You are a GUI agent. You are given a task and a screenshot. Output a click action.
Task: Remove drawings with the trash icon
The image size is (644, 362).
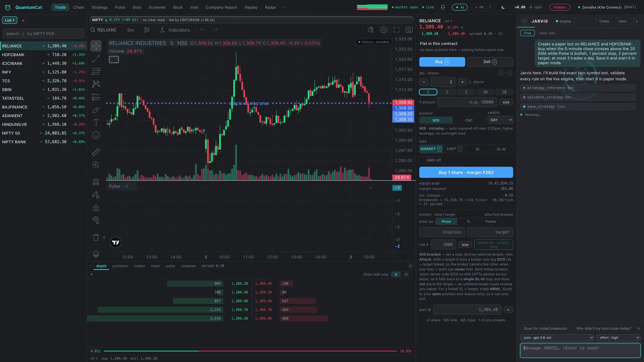(96, 237)
